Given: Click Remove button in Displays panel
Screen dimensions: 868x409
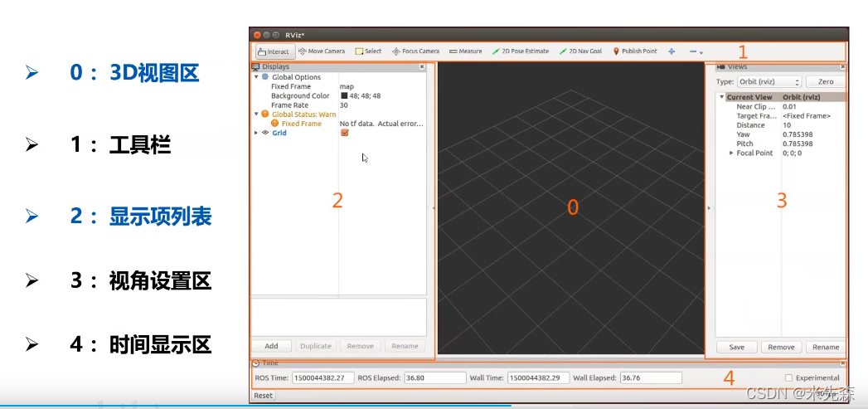Looking at the screenshot, I should 361,346.
